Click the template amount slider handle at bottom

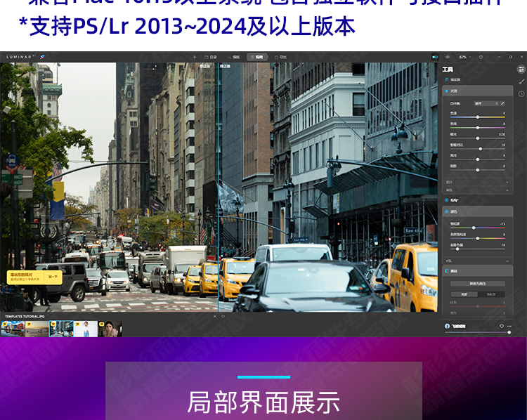[x=509, y=332]
